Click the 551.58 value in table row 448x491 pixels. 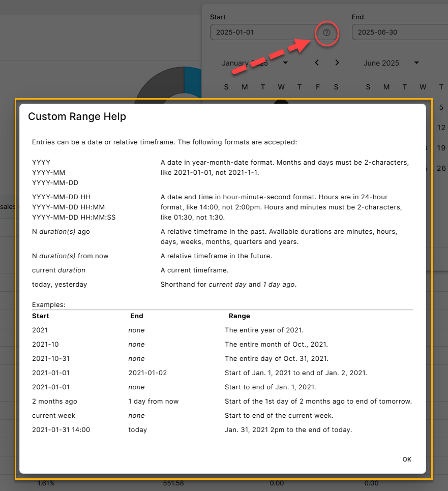(174, 483)
